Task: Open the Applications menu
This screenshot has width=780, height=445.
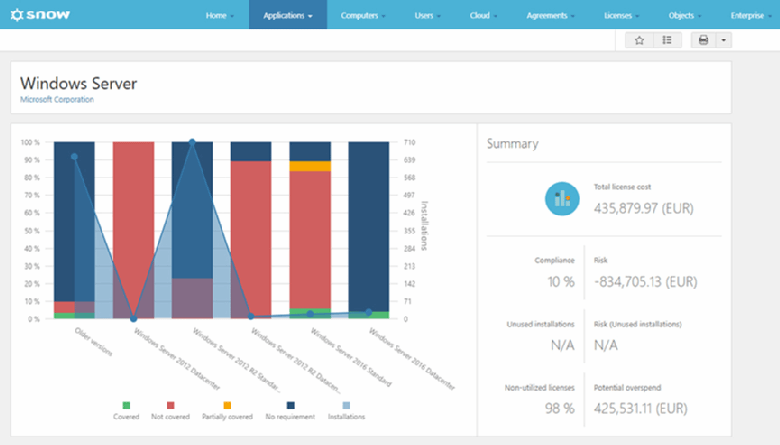Action: pos(288,15)
